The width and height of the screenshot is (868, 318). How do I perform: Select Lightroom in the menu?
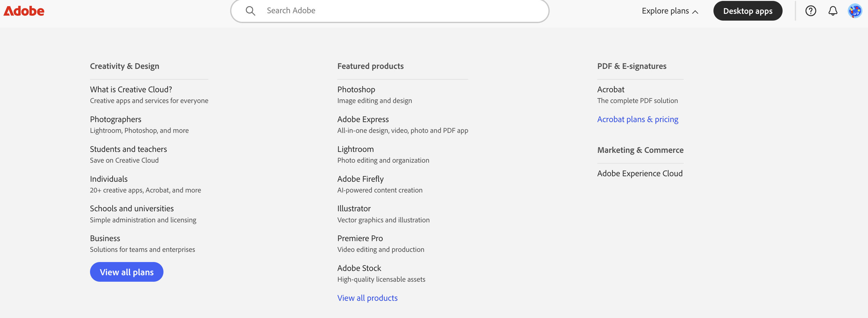tap(355, 149)
